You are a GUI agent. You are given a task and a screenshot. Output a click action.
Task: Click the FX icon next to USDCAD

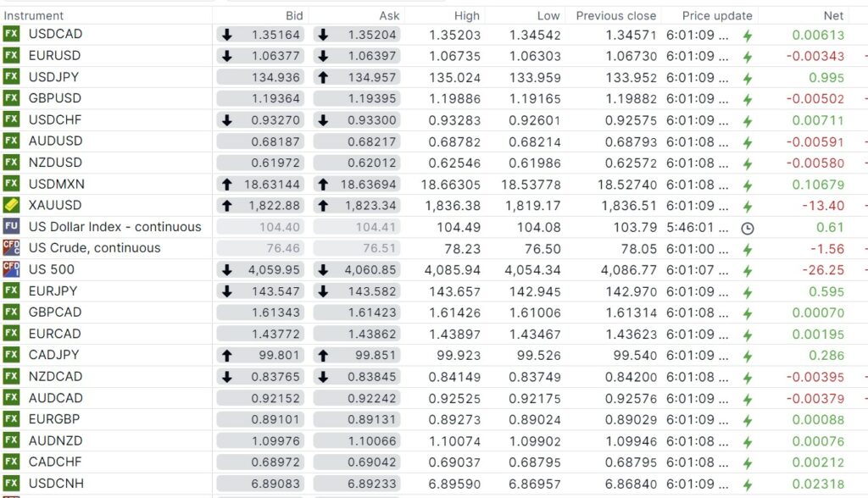tap(11, 34)
